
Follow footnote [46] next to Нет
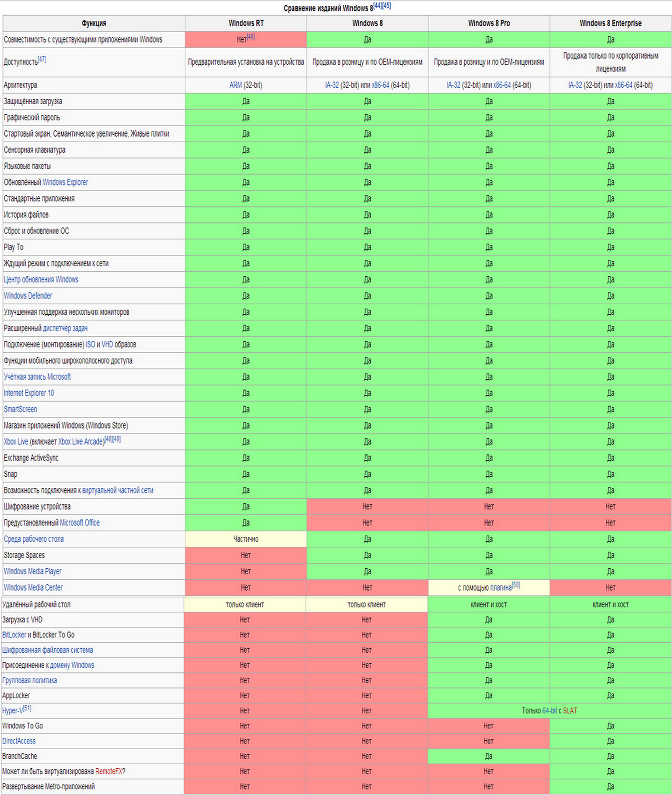coord(251,37)
